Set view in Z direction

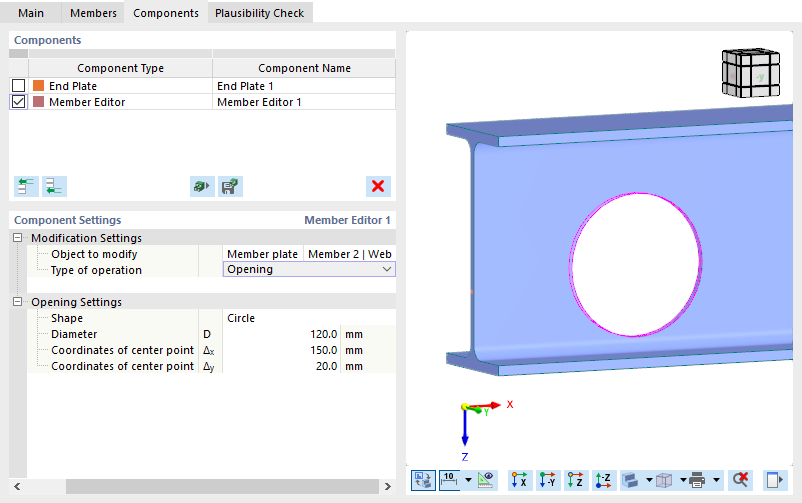pos(575,480)
